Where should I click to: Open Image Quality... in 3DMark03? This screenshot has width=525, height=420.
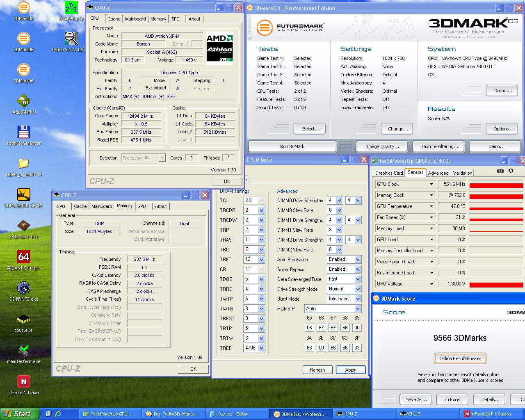point(383,146)
